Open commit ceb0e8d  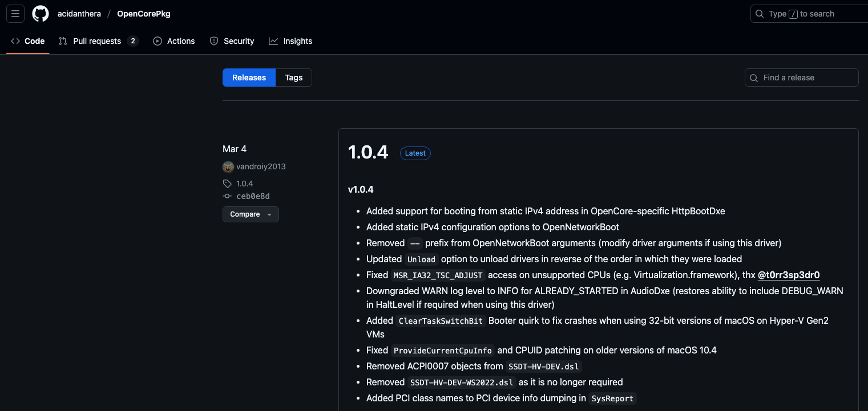coord(253,196)
